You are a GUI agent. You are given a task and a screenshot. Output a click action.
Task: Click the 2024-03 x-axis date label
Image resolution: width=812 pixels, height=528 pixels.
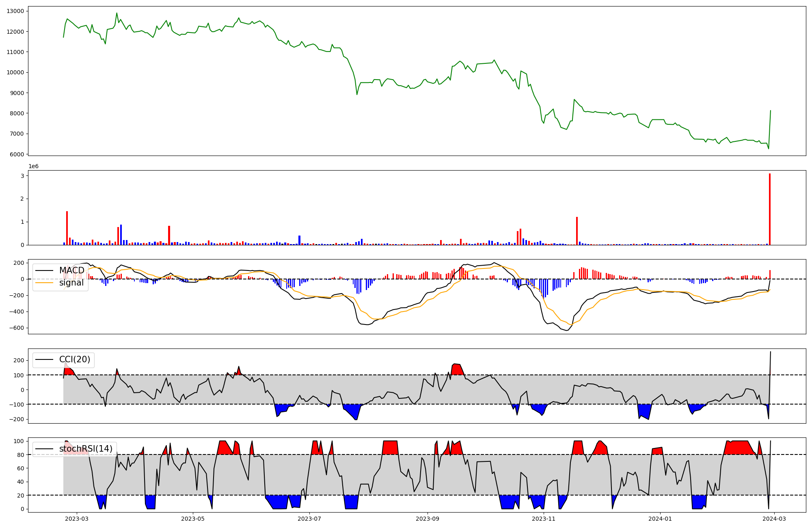point(775,519)
